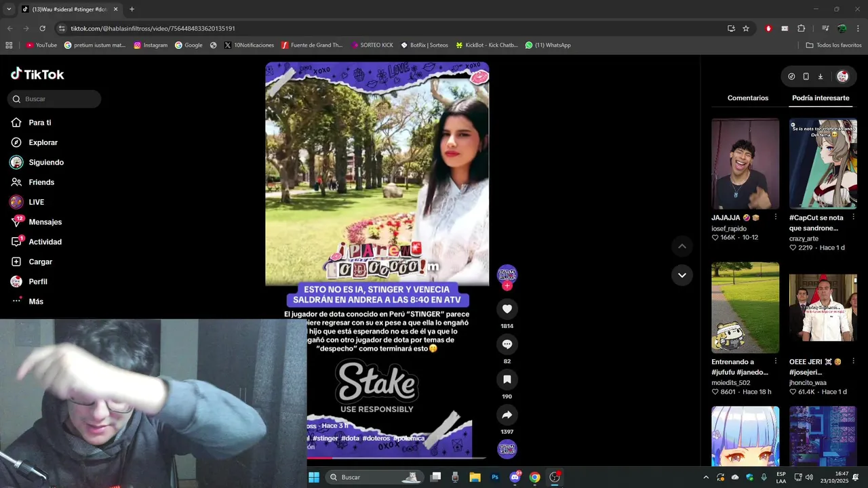Bookmark this page with the star icon
Screen dimensions: 868x488
click(746, 28)
